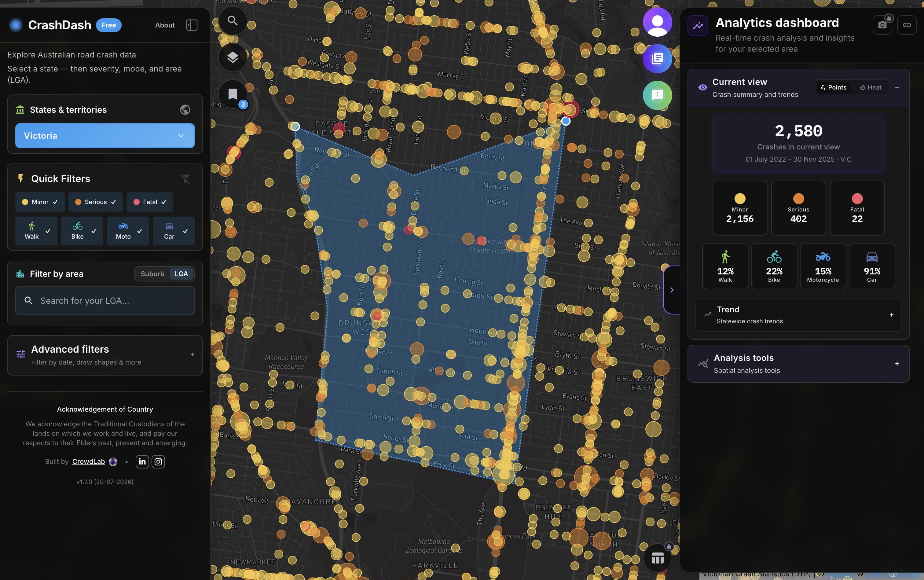This screenshot has height=580, width=924.
Task: Click the 2,580 crashes in view card
Action: click(799, 143)
